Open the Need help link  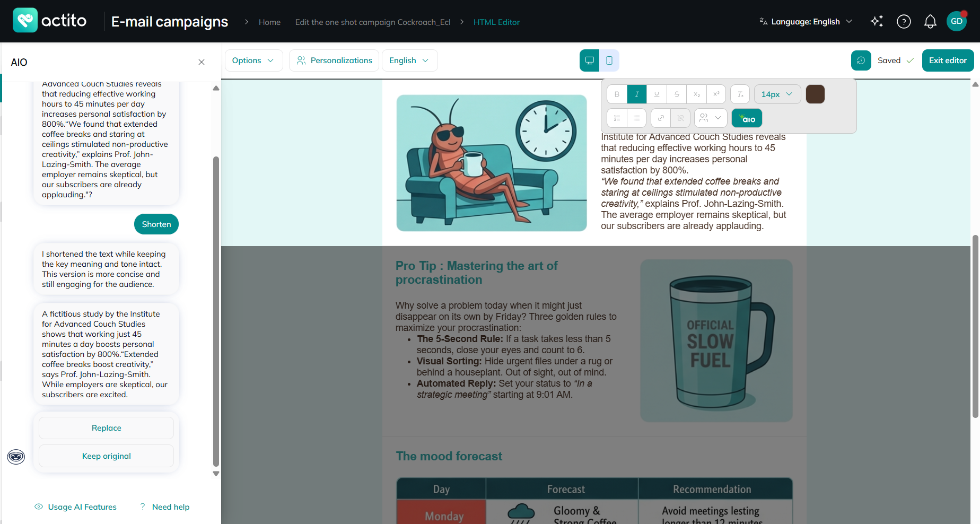pos(165,507)
